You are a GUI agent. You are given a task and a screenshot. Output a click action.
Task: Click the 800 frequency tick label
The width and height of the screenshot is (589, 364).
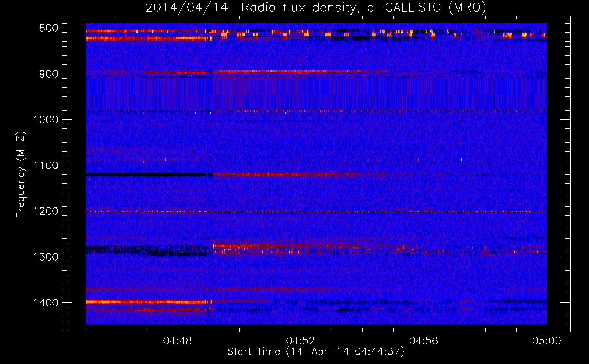point(49,28)
